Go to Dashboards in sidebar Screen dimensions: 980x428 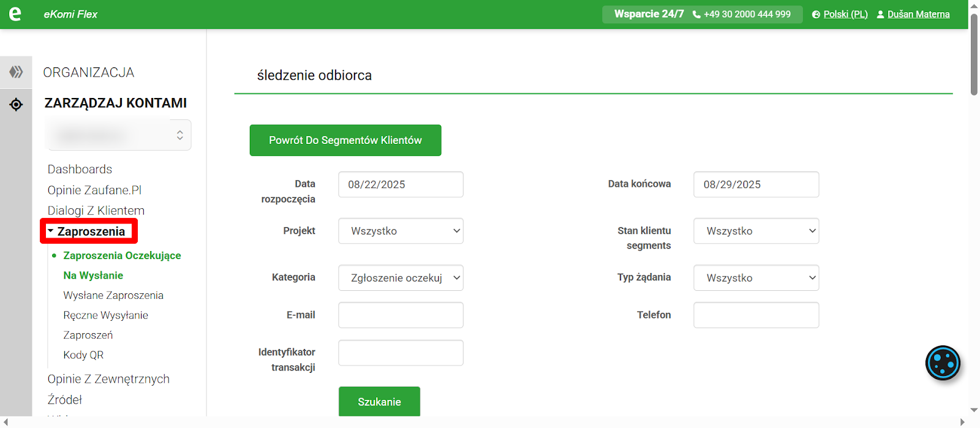click(x=80, y=169)
